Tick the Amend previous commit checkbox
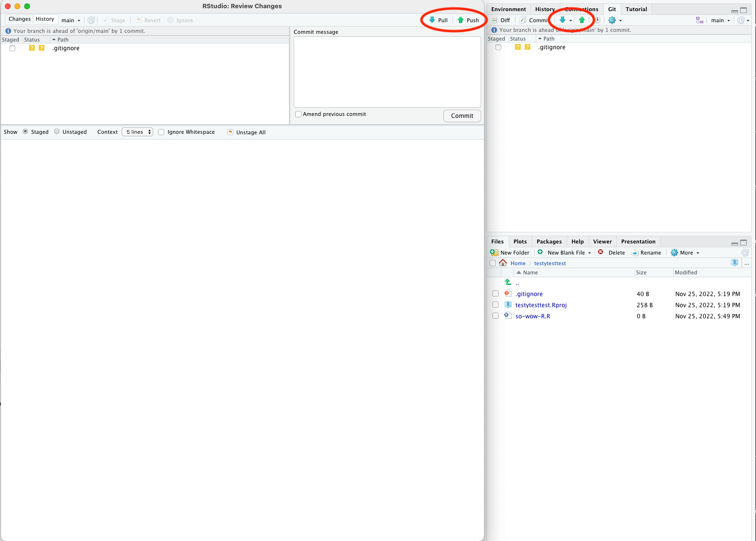This screenshot has height=541, width=756. [299, 114]
